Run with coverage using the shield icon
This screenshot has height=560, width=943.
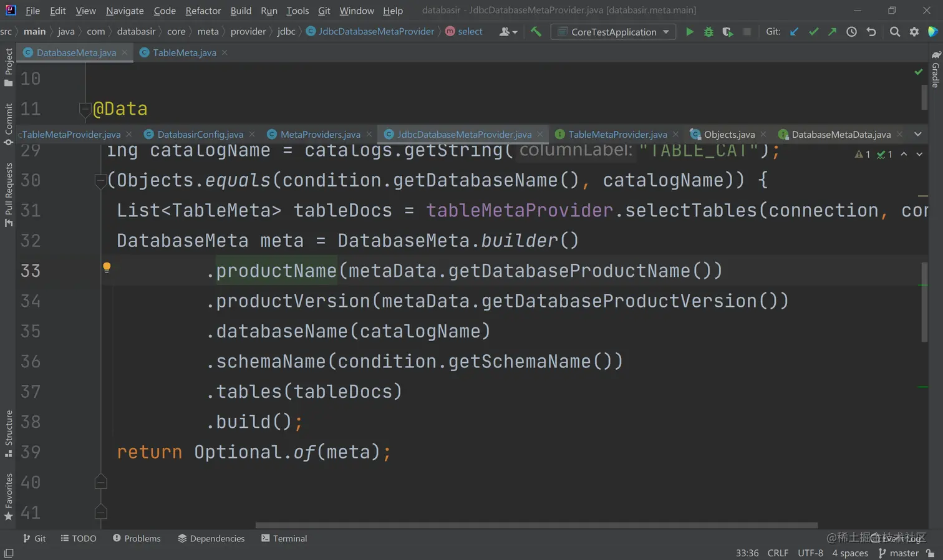(727, 32)
